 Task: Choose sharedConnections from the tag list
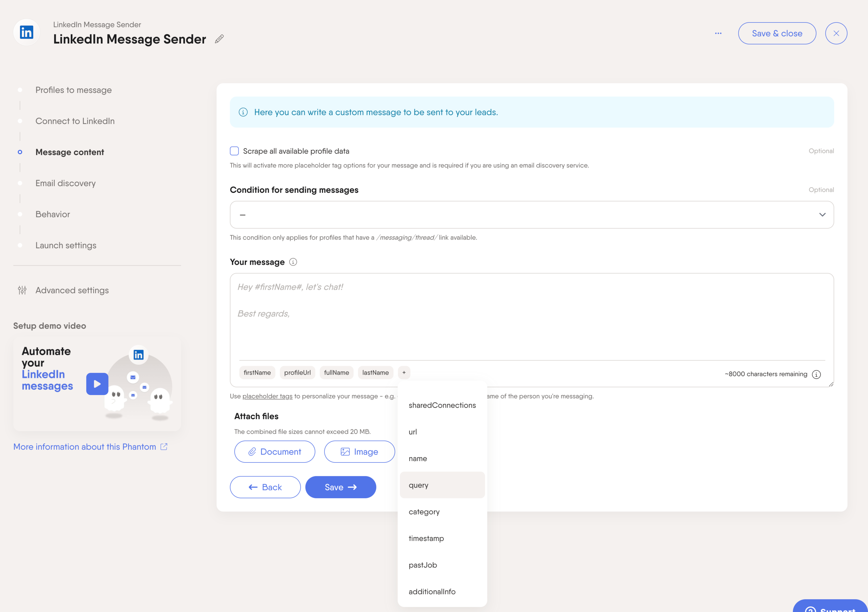coord(442,405)
